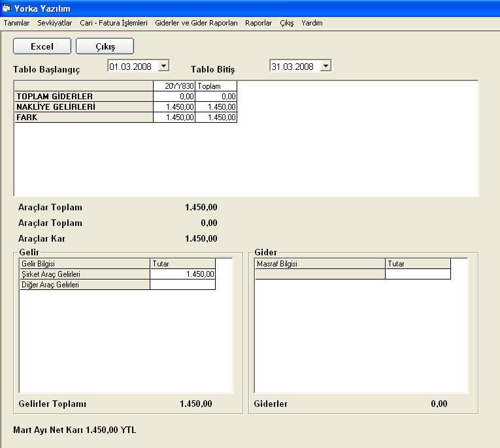Click Mart Ayı Net Karı text
Viewport: 500px width, 448px height.
75,430
